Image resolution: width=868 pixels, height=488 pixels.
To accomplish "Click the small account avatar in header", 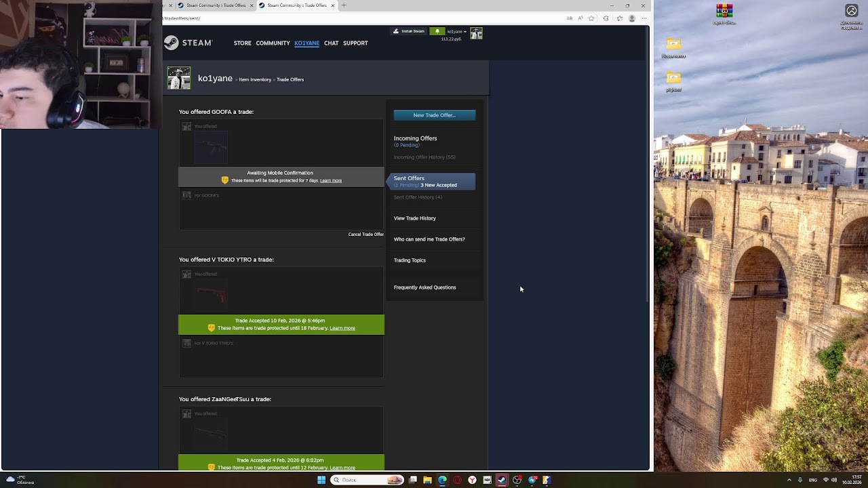I will (476, 33).
